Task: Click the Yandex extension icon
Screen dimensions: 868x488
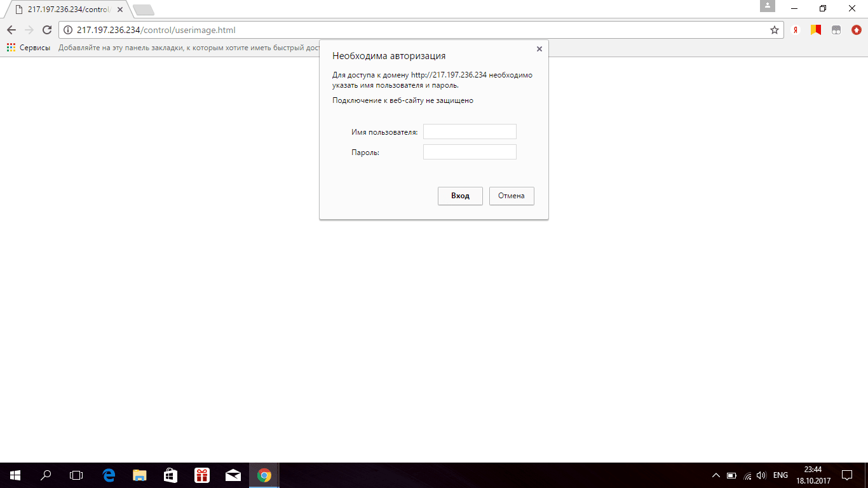Action: tap(795, 30)
